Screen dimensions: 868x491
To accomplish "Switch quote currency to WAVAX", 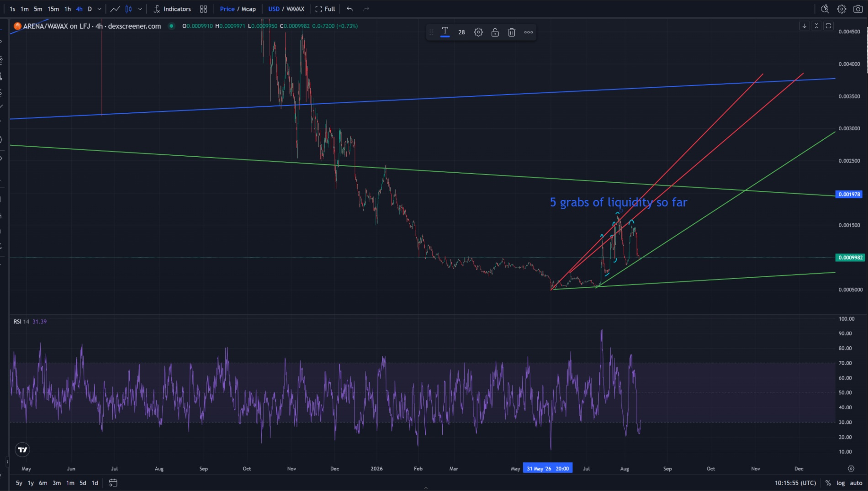I will click(x=295, y=9).
